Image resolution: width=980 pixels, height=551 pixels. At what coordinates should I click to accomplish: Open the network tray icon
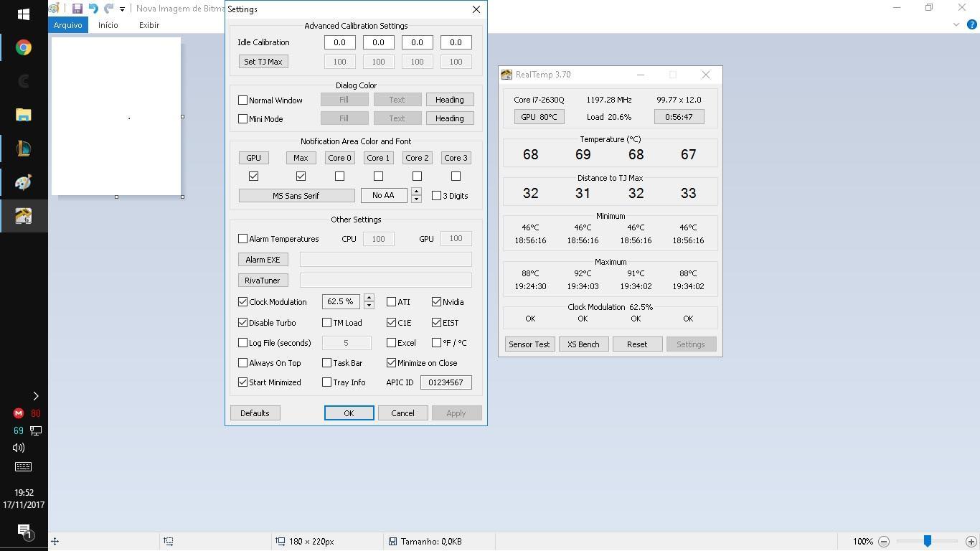(35, 430)
